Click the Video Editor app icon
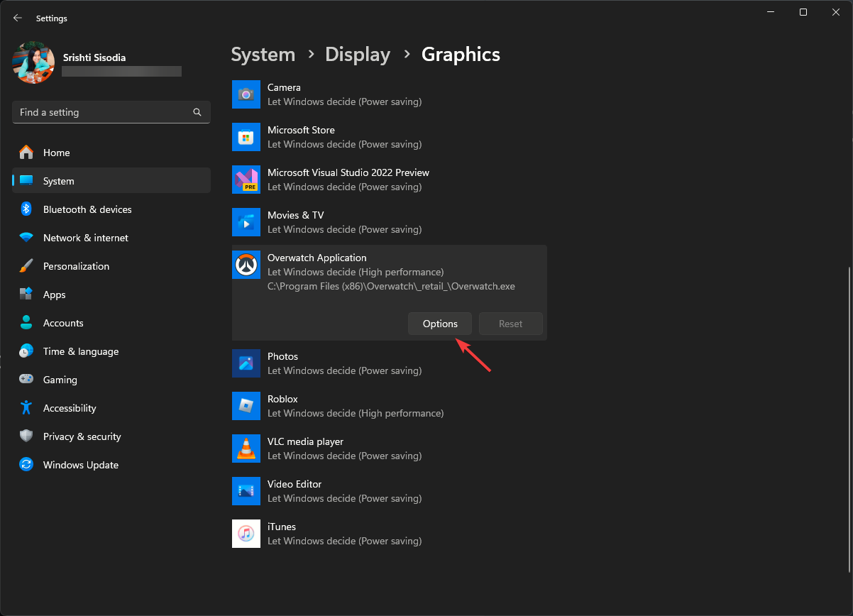Image resolution: width=853 pixels, height=616 pixels. pos(246,491)
